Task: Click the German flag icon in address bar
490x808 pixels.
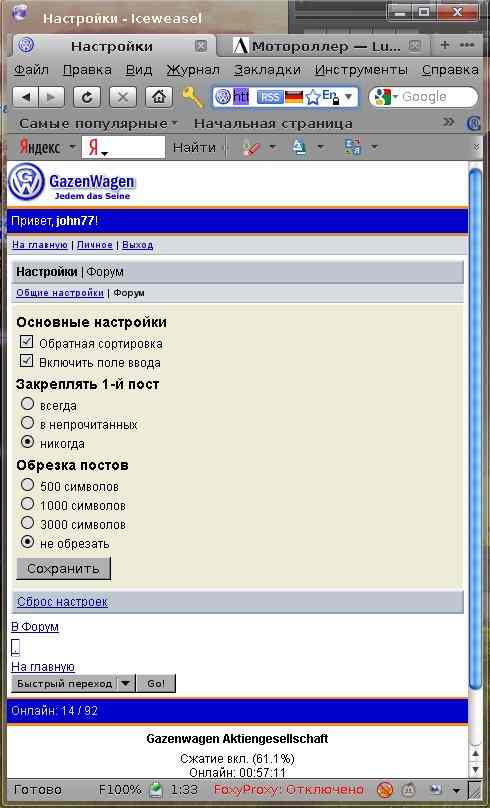Action: pyautogui.click(x=294, y=96)
